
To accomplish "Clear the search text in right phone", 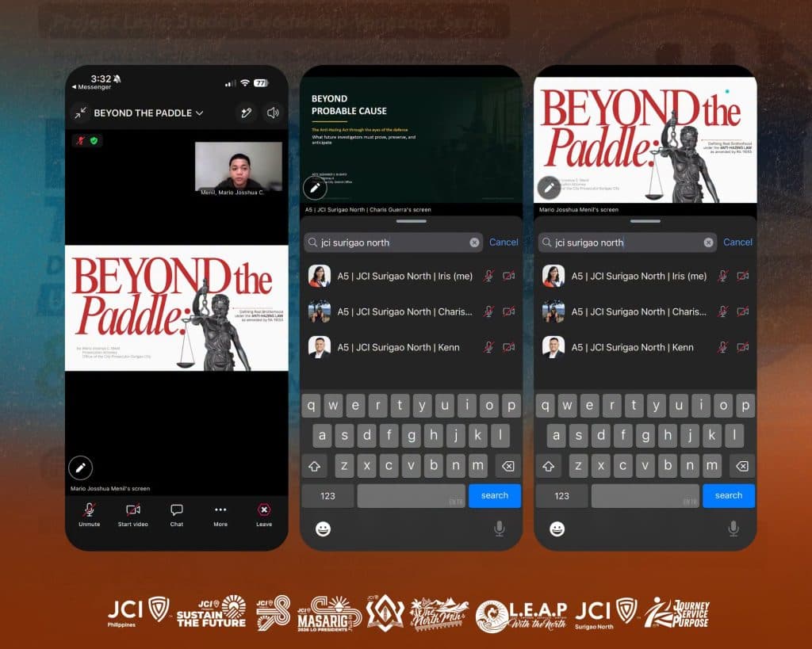I will tap(708, 242).
